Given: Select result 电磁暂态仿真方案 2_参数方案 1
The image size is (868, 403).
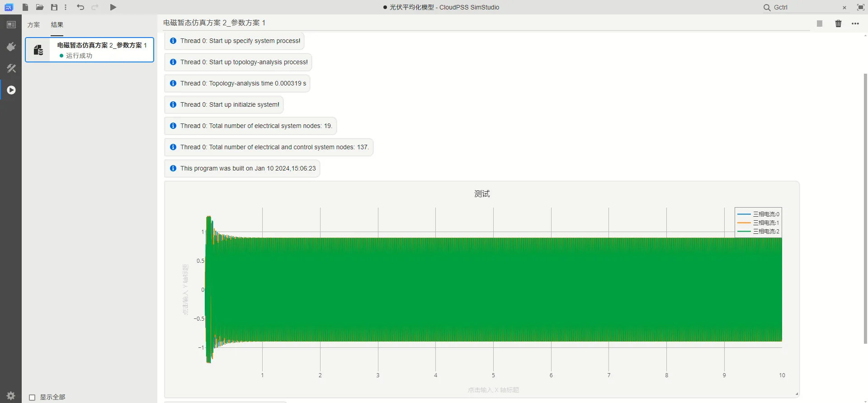Looking at the screenshot, I should (x=90, y=50).
